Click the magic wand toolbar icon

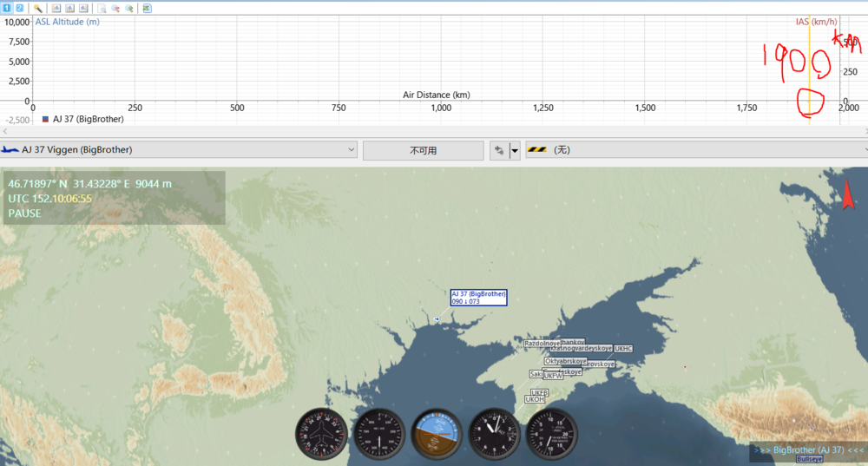tap(38, 8)
